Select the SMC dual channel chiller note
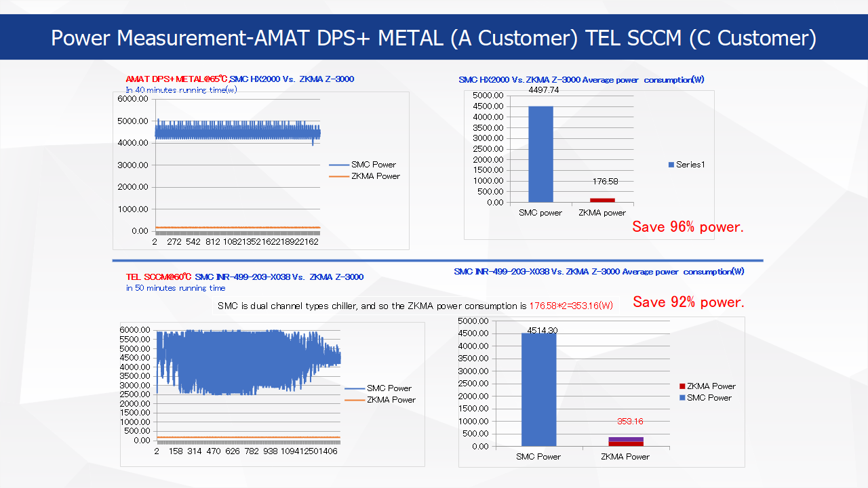 [x=415, y=306]
